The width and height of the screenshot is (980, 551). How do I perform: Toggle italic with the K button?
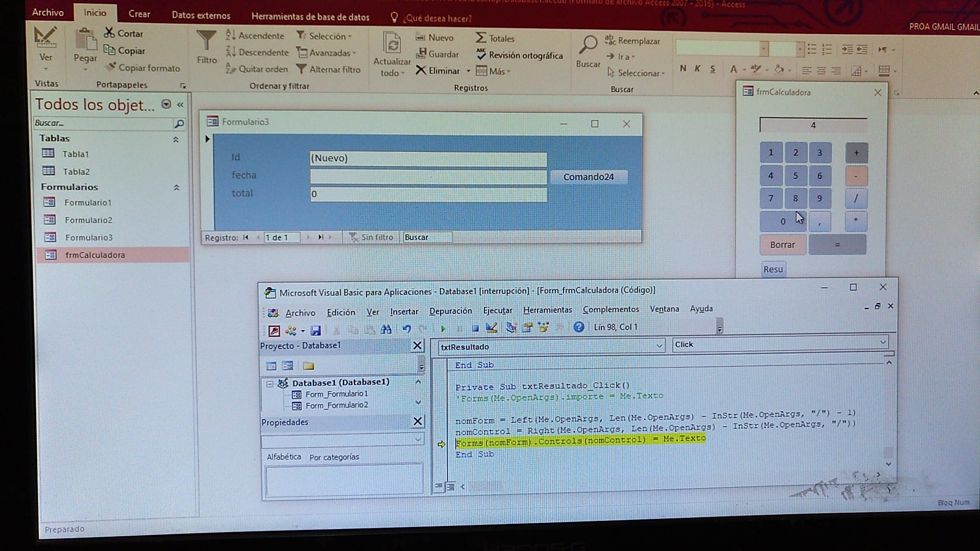[x=697, y=68]
